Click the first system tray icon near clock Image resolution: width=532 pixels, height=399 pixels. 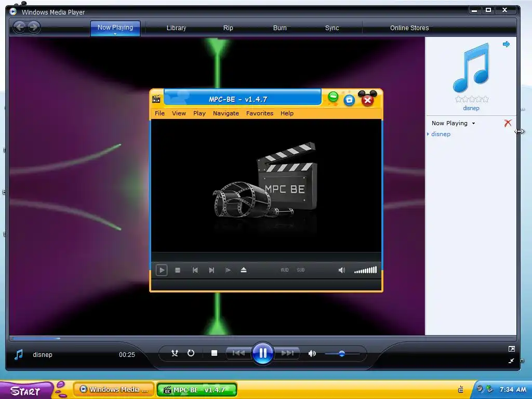point(480,389)
